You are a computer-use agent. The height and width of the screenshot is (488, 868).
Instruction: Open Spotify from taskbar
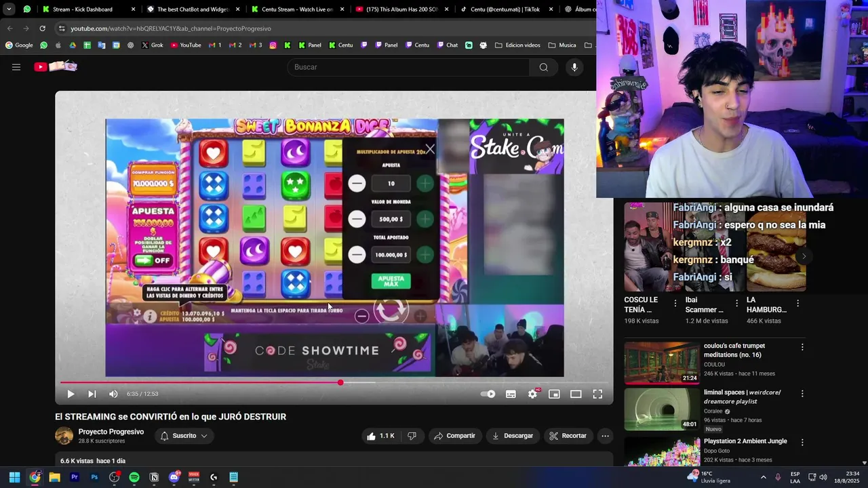coord(134,477)
